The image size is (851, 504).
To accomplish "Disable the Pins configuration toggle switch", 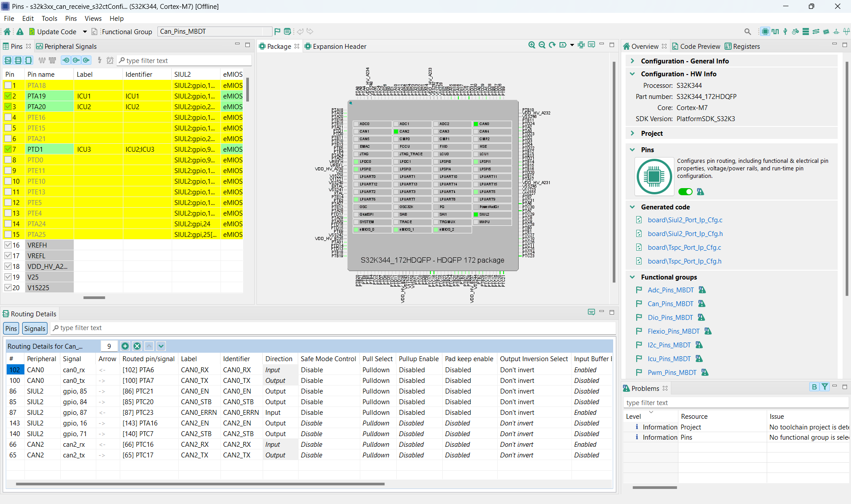I will click(685, 191).
